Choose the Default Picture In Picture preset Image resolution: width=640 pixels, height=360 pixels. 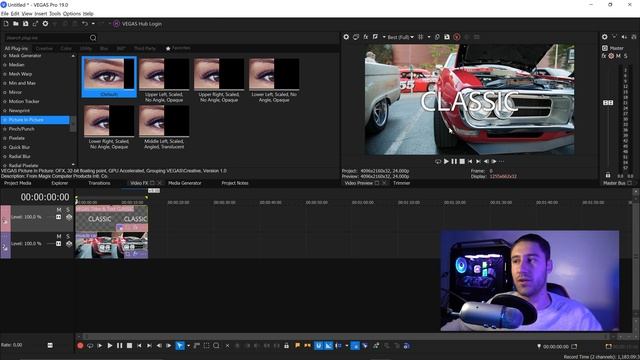[x=109, y=77]
